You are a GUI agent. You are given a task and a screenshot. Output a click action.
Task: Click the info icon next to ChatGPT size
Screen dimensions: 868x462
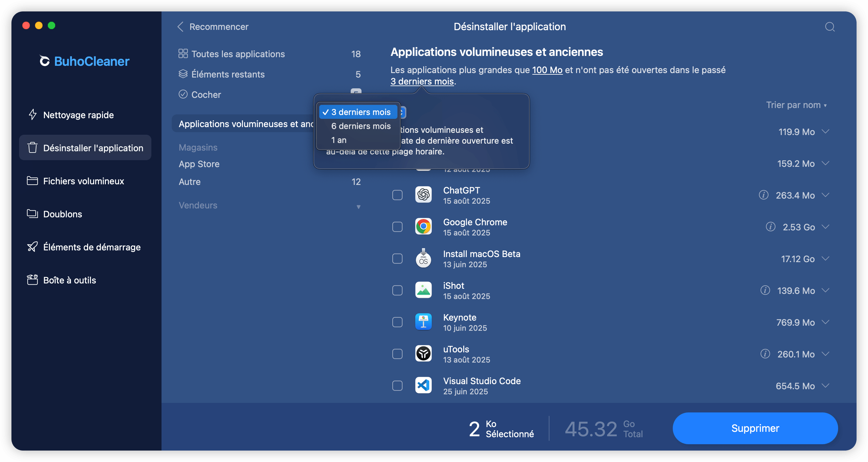[763, 195]
